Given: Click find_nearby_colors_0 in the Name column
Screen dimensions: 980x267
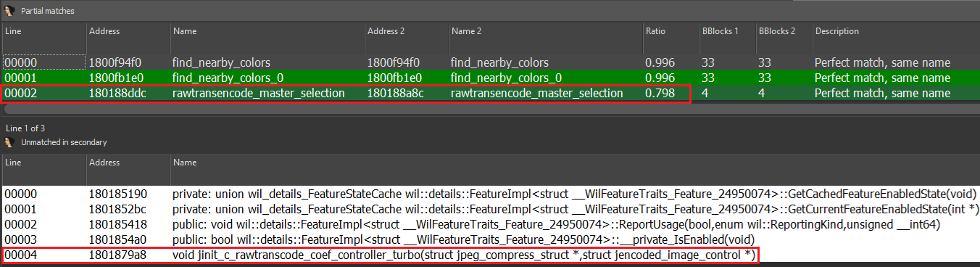Looking at the screenshot, I should pos(228,78).
